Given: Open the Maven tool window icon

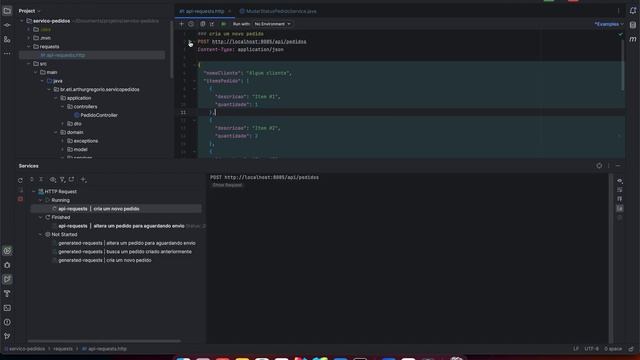Looking at the screenshot, I should [633, 39].
